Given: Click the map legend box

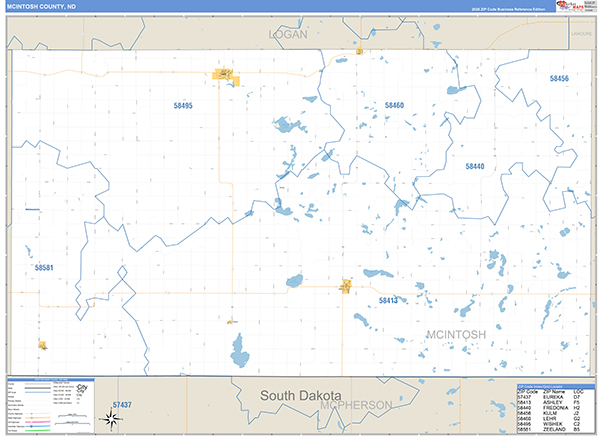Looking at the screenshot, I should [49, 405].
